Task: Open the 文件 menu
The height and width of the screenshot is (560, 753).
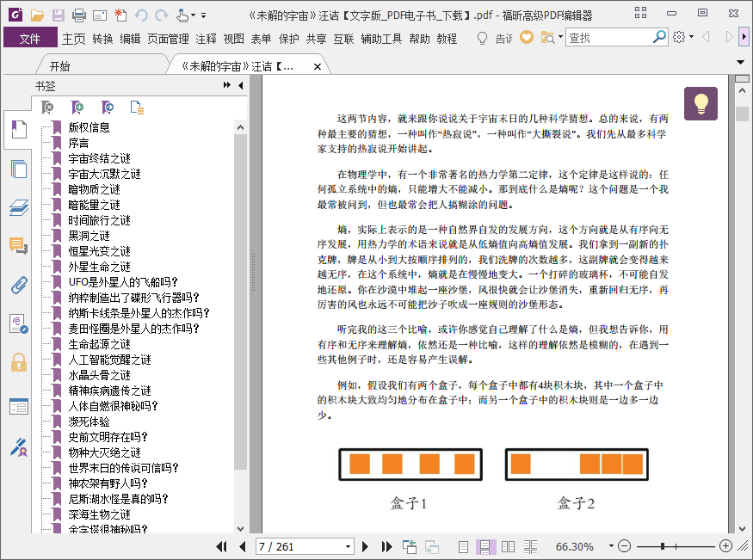Action: [30, 38]
